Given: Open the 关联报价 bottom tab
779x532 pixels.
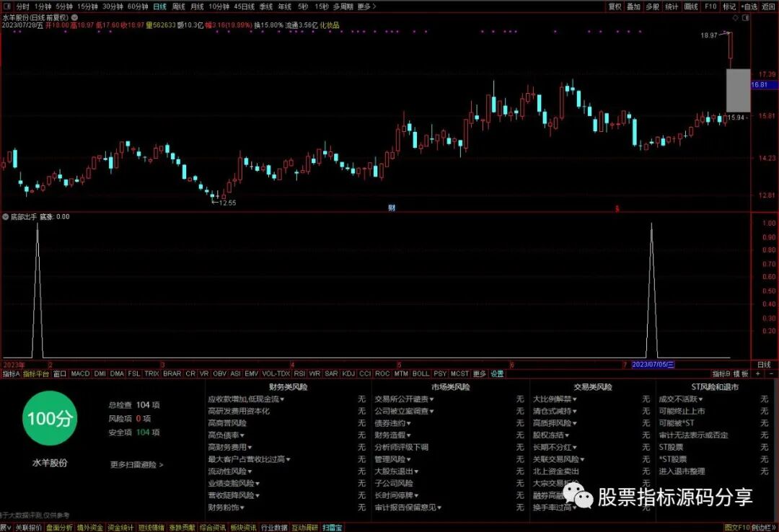Looking at the screenshot, I should click(x=28, y=528).
